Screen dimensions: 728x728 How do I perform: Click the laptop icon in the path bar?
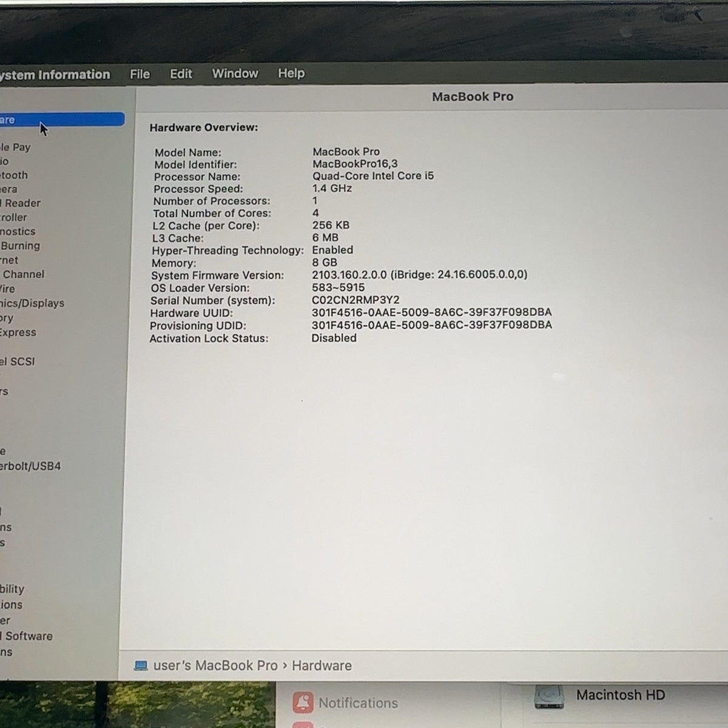click(141, 666)
